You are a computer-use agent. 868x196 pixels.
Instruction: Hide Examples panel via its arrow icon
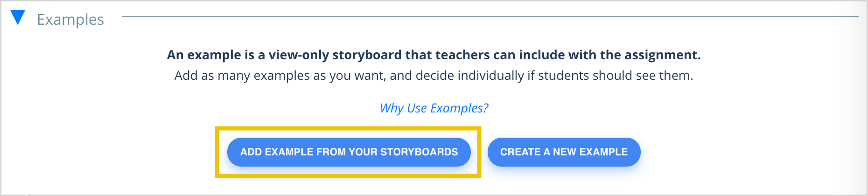(x=18, y=17)
